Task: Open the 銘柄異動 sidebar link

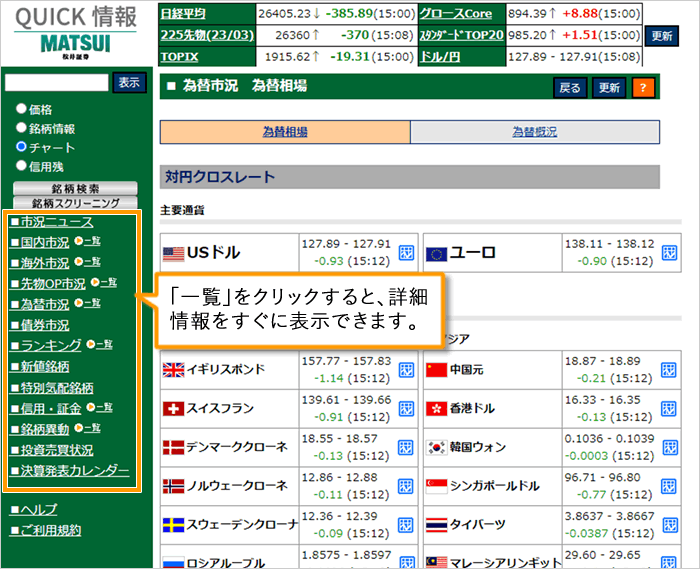Action: [x=40, y=429]
